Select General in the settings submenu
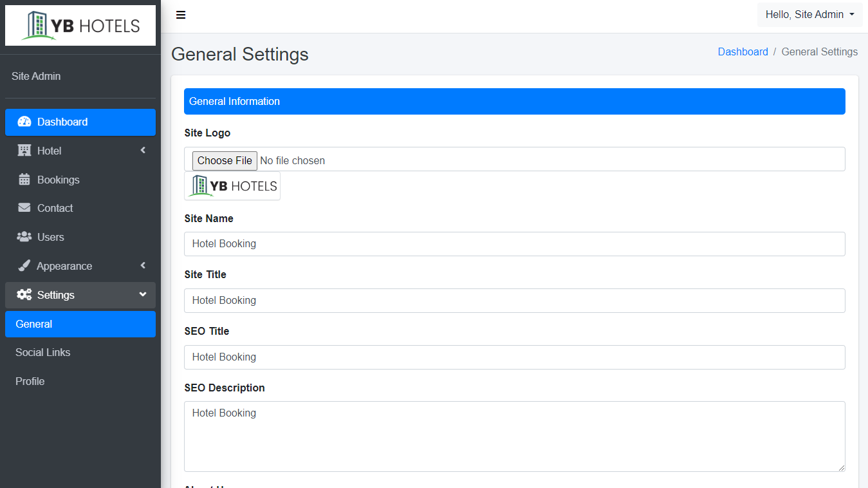 (34, 324)
